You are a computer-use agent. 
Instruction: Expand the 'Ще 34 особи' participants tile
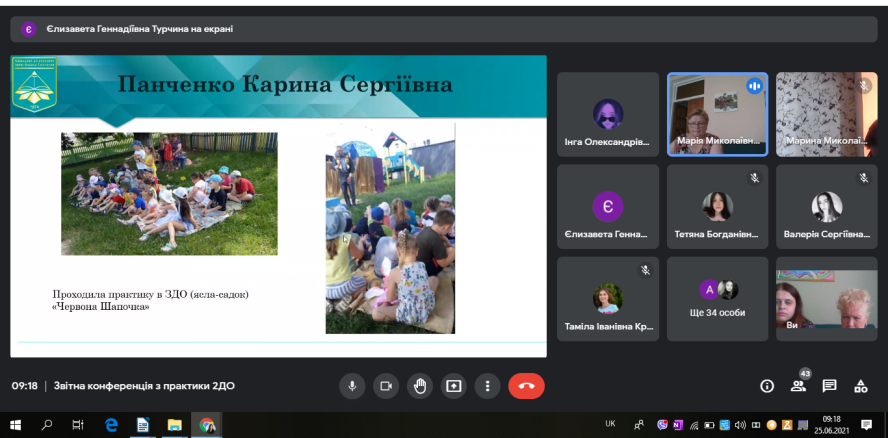pos(717,298)
